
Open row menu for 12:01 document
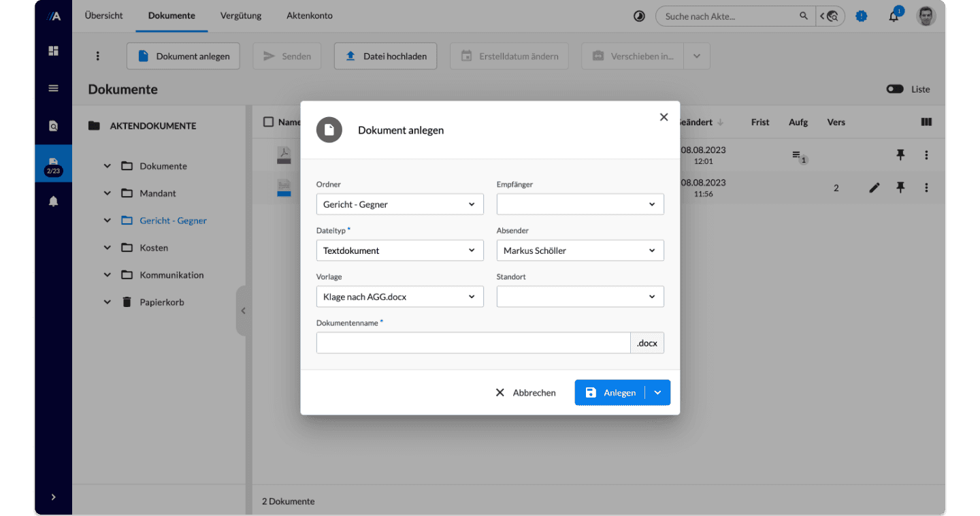[926, 155]
